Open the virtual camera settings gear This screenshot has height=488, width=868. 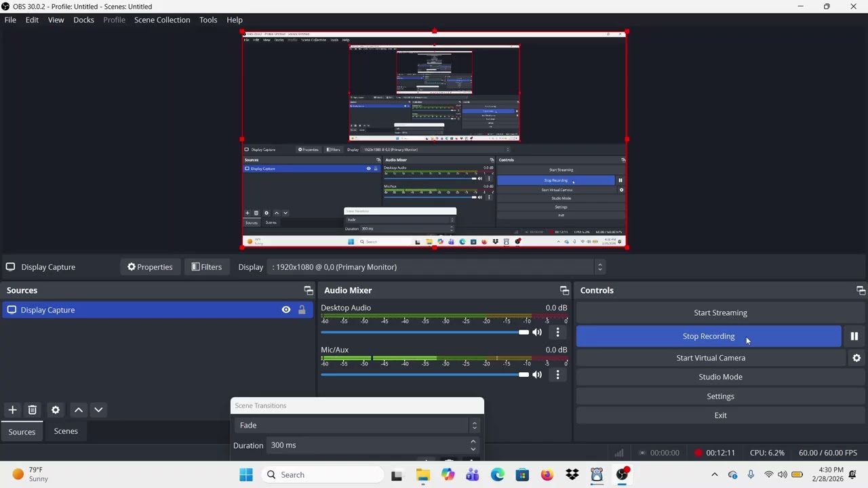(856, 358)
